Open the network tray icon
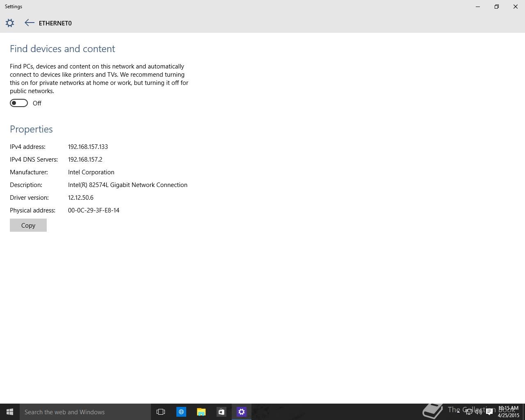 (468, 412)
